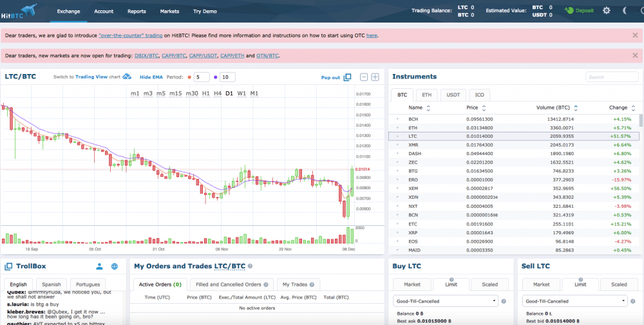
Task: Close the OTC trading announcement banner
Action: point(635,35)
